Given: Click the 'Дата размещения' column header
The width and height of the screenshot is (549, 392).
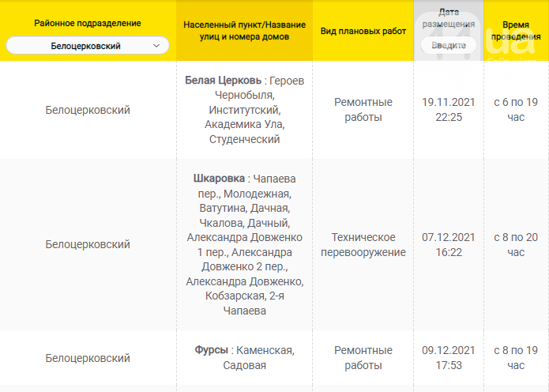Looking at the screenshot, I should [448, 19].
